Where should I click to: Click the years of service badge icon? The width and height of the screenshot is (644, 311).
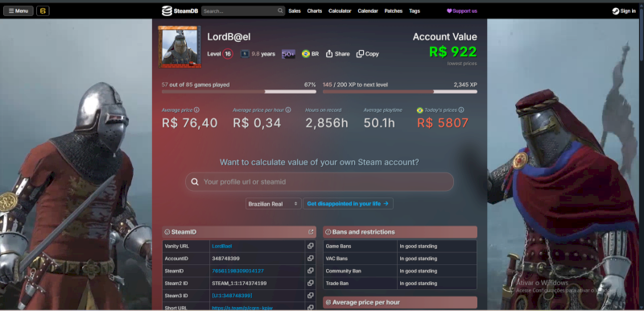tap(245, 54)
